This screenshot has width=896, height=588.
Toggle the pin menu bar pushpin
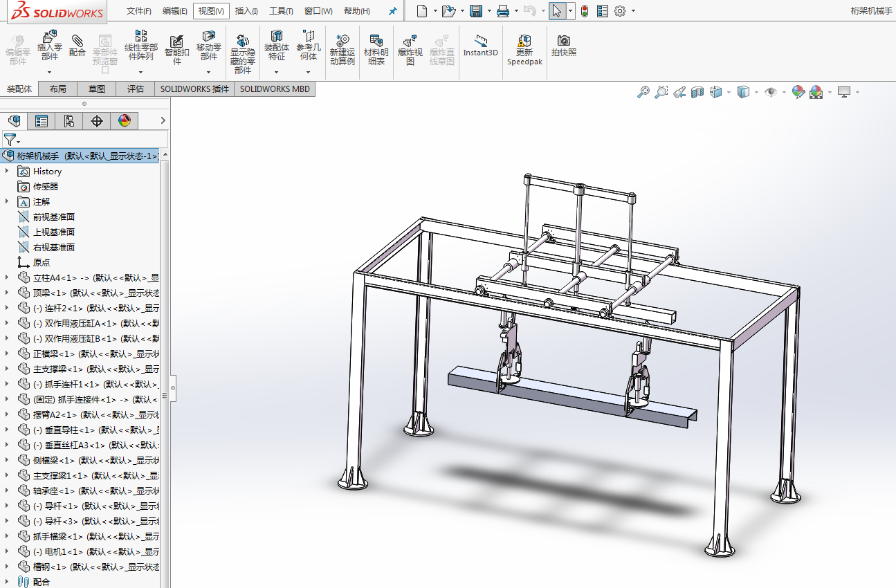393,11
